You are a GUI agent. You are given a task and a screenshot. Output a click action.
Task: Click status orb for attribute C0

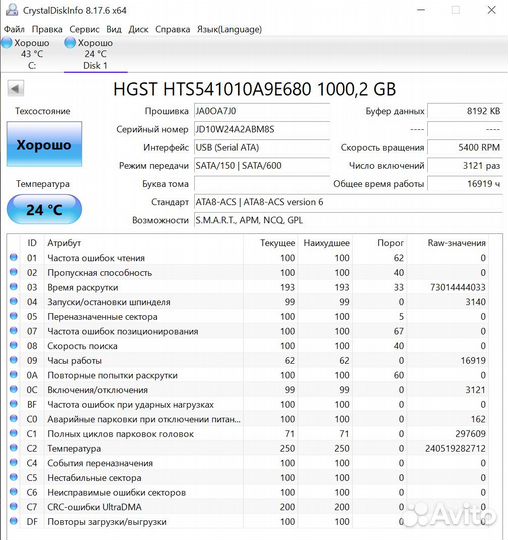pos(14,418)
